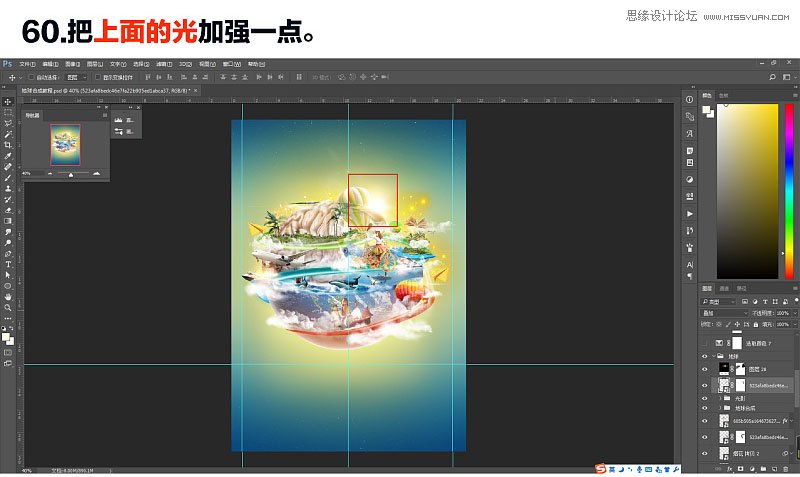This screenshot has width=800, height=477.
Task: Hide the 光影 group eye icon
Action: tap(705, 398)
